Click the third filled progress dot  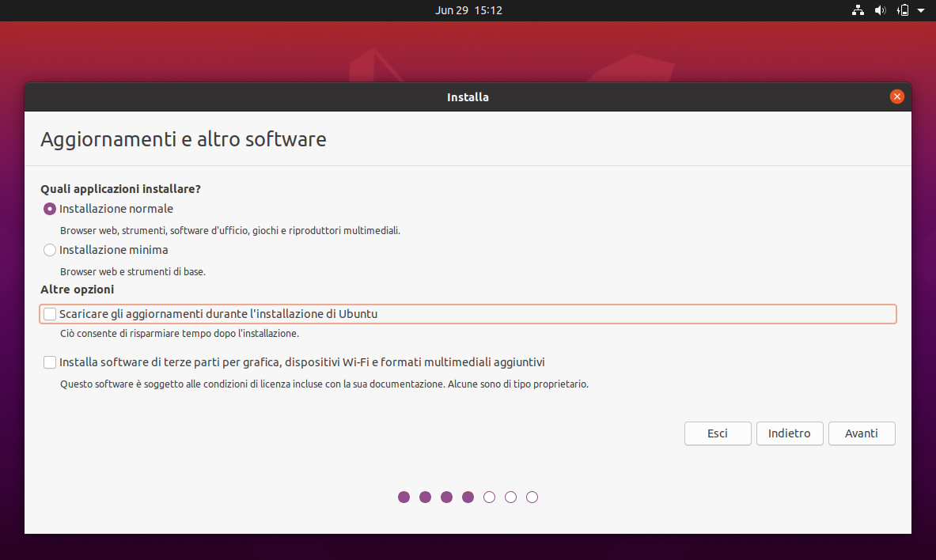(x=446, y=497)
